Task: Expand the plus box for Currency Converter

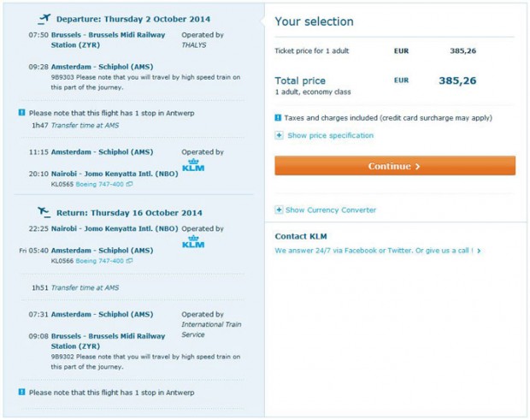Action: pos(279,210)
